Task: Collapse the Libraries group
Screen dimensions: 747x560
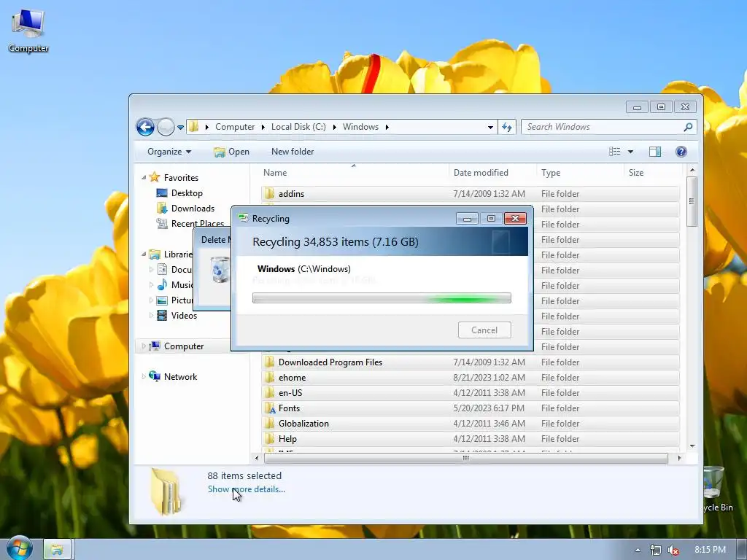Action: pos(144,254)
